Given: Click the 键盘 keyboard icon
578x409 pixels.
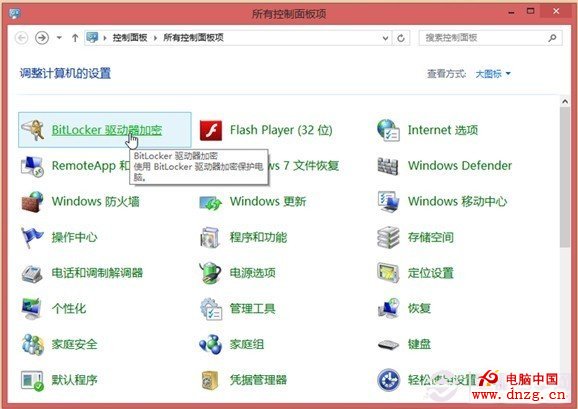Looking at the screenshot, I should [x=389, y=345].
